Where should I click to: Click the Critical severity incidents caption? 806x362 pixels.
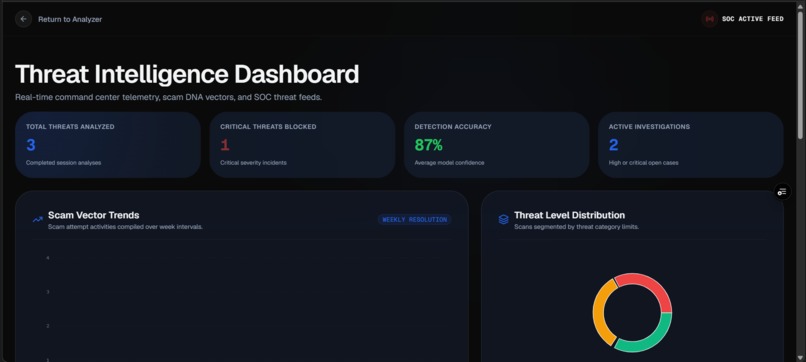coord(253,163)
